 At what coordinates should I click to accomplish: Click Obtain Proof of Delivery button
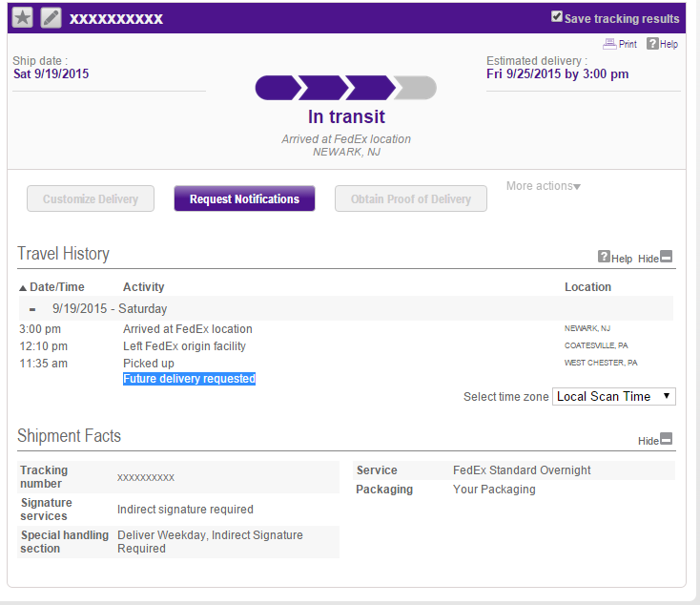pyautogui.click(x=411, y=198)
